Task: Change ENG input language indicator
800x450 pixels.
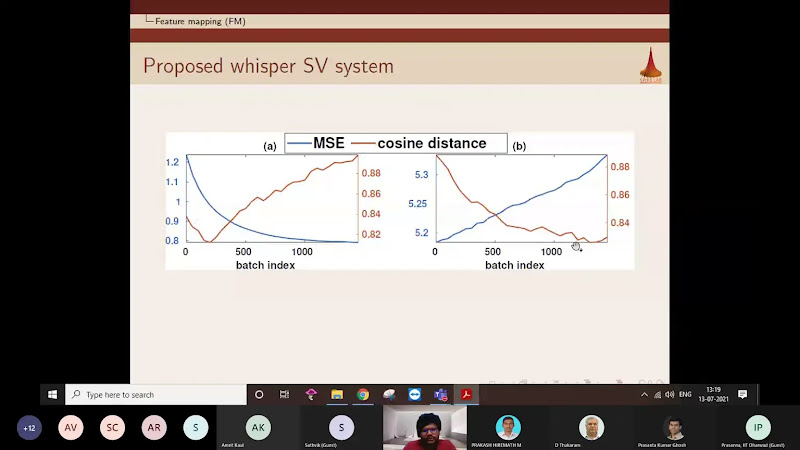Action: (x=685, y=394)
